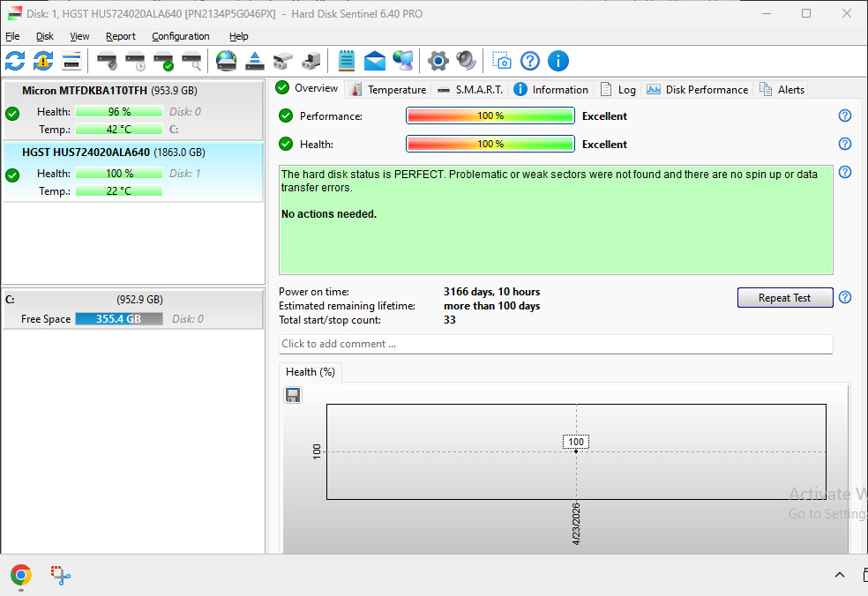Click the comment field to add comment

point(556,344)
